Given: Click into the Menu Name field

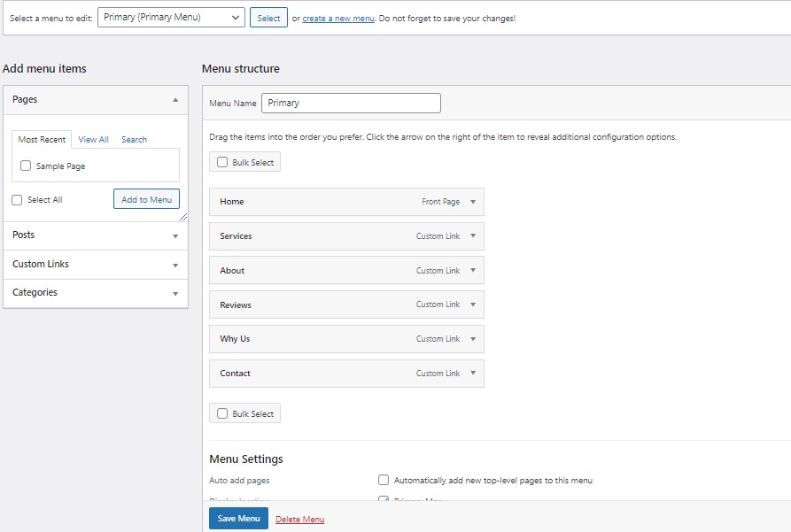Looking at the screenshot, I should pyautogui.click(x=351, y=103).
